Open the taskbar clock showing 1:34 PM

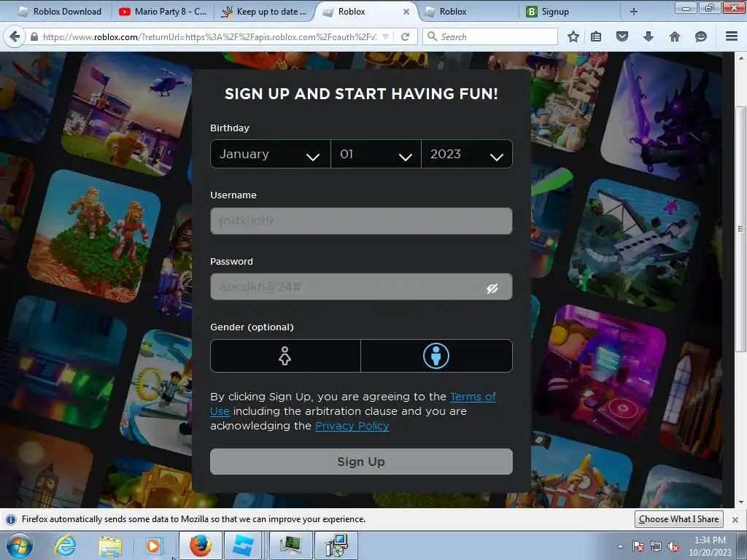[710, 546]
